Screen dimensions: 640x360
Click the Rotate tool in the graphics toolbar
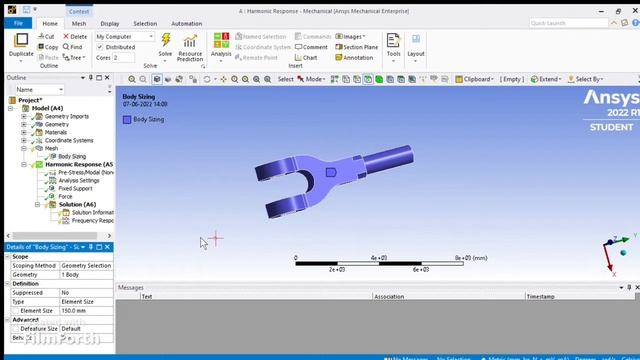pos(207,79)
